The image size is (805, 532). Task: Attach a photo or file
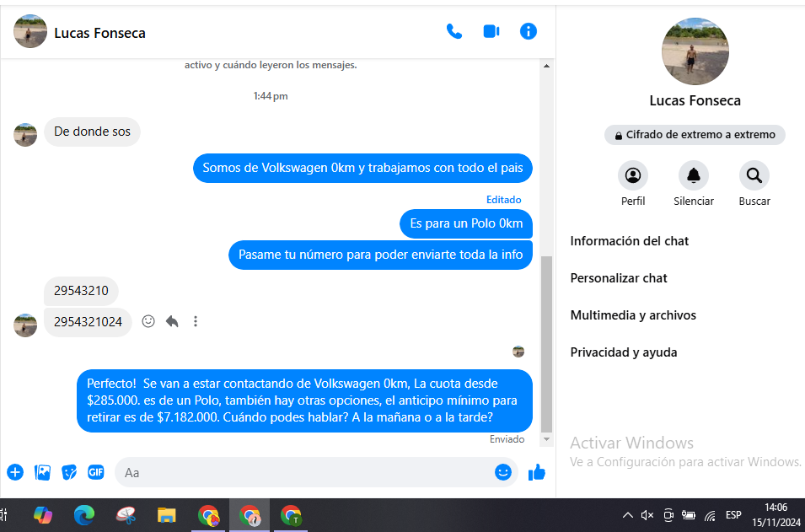(42, 472)
